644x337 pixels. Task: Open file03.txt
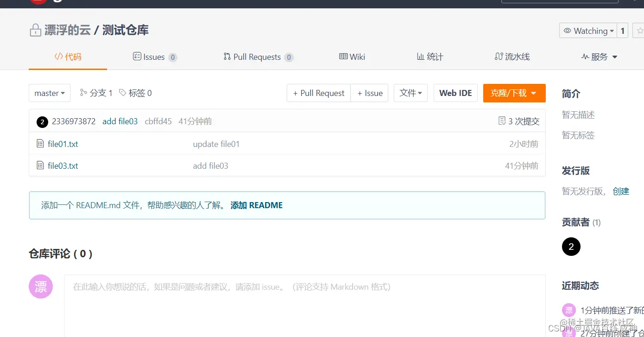coord(63,166)
